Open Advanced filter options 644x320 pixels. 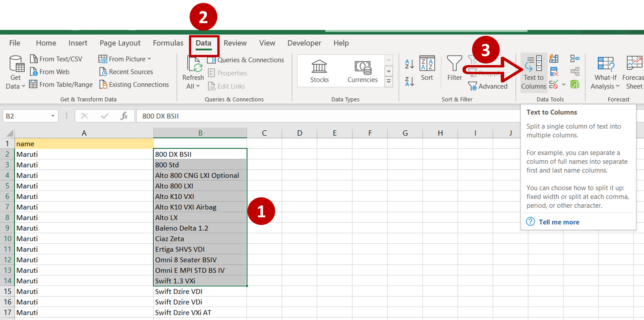(x=488, y=86)
